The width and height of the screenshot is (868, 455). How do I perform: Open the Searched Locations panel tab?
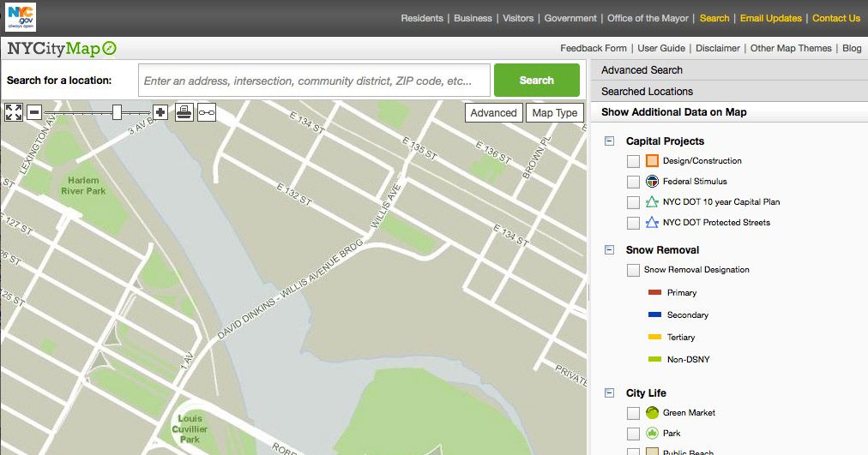click(x=647, y=92)
